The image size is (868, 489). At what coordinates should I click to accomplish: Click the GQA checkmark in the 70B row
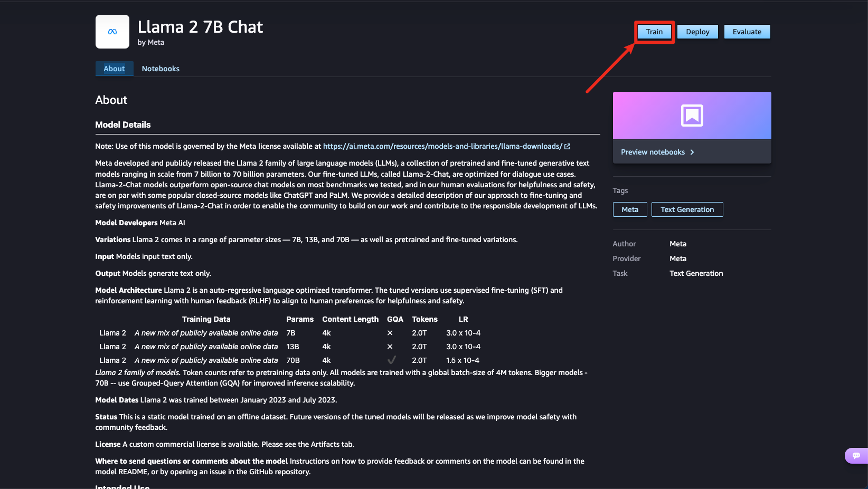tap(391, 360)
